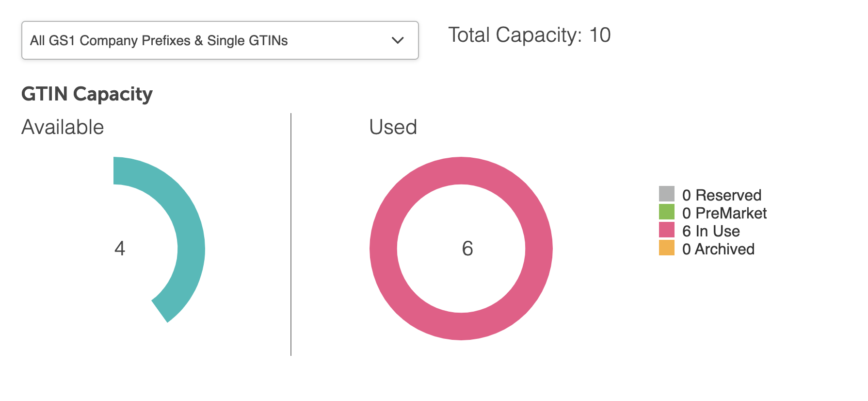Image resolution: width=868 pixels, height=401 pixels.
Task: Select the Available chart label
Action: click(x=62, y=127)
